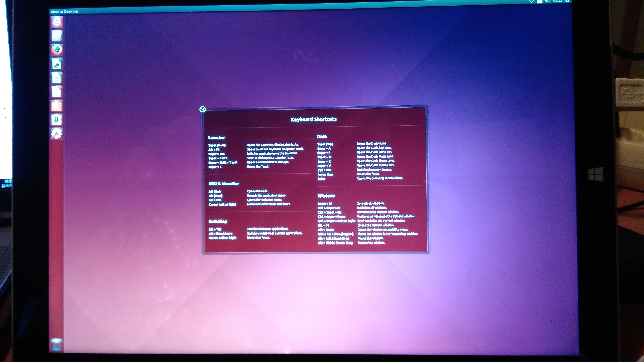Launch the Files manager from launcher

pos(57,36)
